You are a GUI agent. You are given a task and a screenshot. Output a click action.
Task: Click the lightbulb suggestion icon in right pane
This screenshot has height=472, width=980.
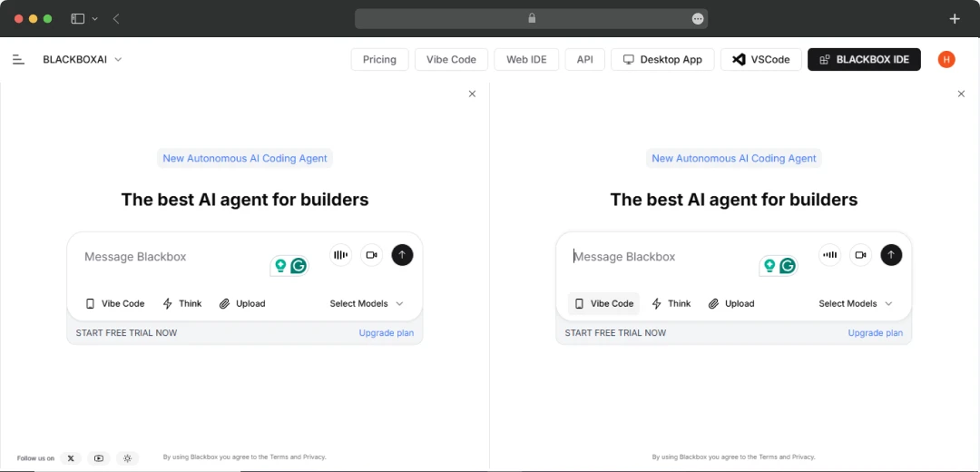(x=770, y=266)
